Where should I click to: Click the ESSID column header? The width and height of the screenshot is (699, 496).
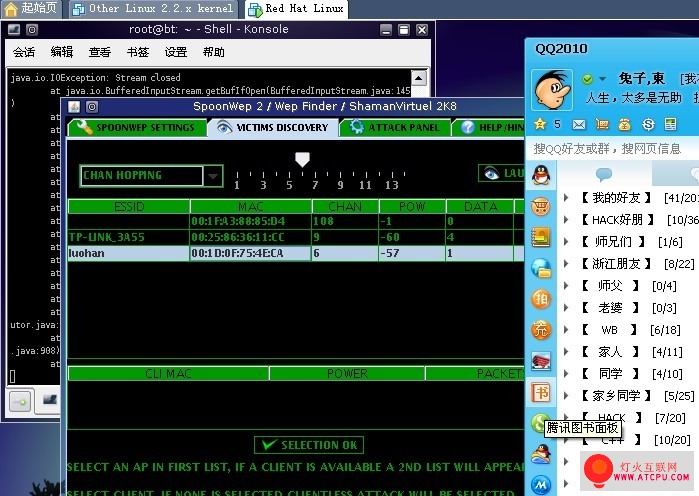tap(129, 206)
